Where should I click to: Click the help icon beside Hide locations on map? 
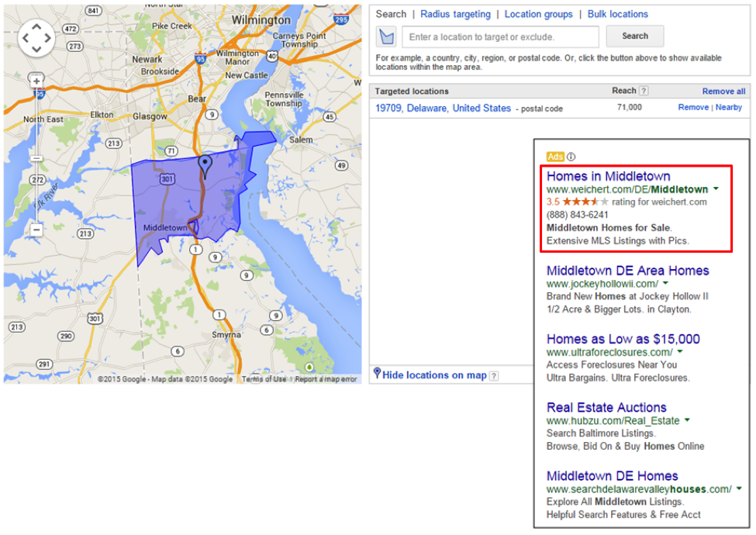pyautogui.click(x=494, y=374)
